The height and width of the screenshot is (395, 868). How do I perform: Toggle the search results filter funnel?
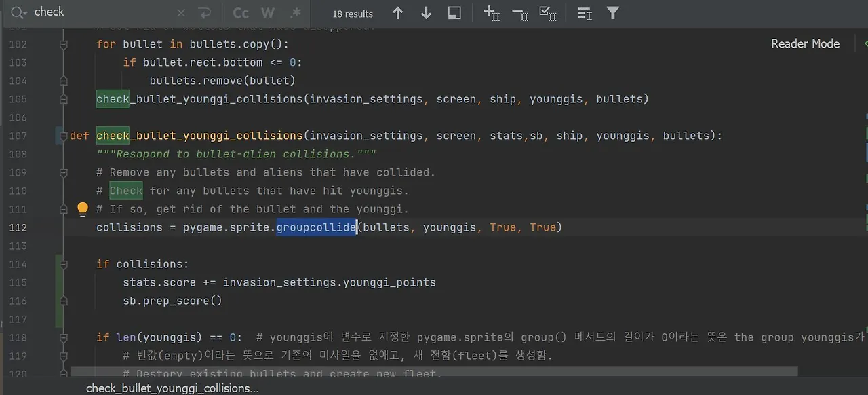(x=612, y=13)
